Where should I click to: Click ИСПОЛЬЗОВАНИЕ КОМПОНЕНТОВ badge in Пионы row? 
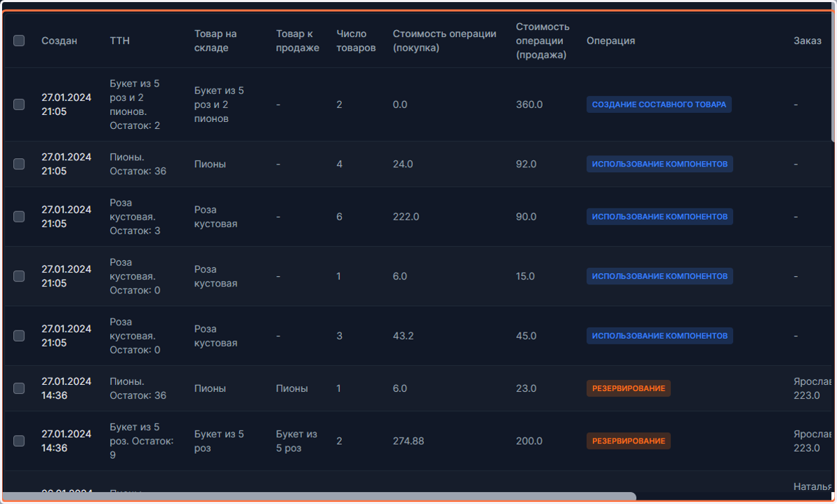click(x=660, y=164)
